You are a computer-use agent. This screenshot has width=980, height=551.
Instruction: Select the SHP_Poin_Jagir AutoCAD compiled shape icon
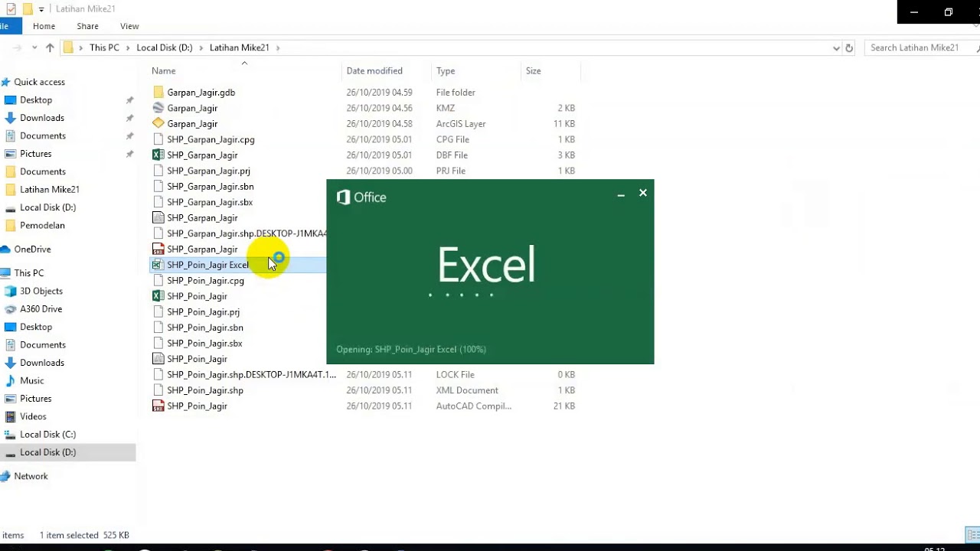pos(158,406)
